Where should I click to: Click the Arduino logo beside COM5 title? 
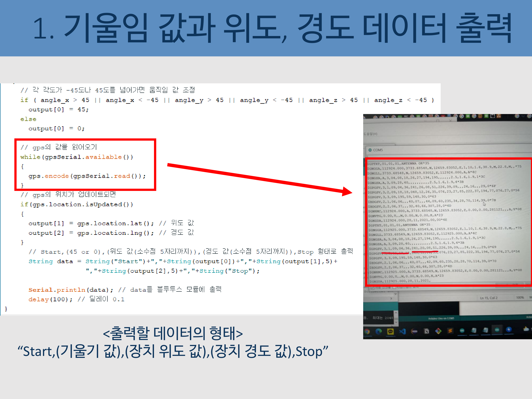coord(370,150)
